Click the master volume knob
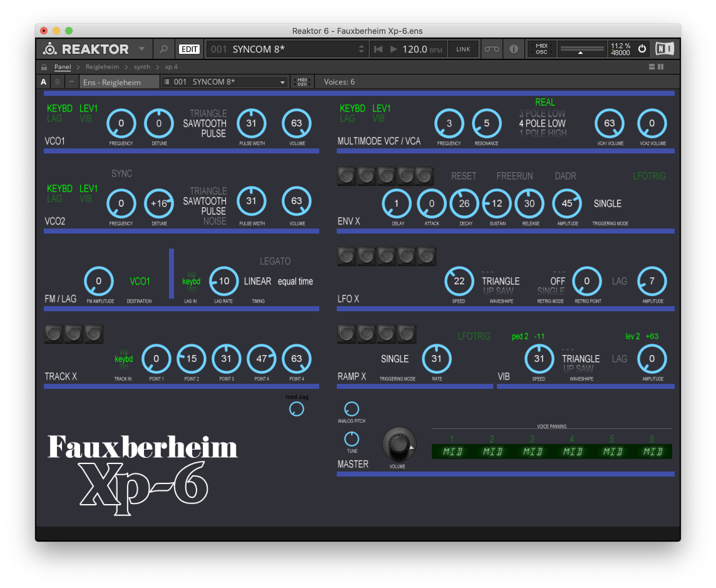Viewport: 716px width, 588px height. click(x=398, y=444)
